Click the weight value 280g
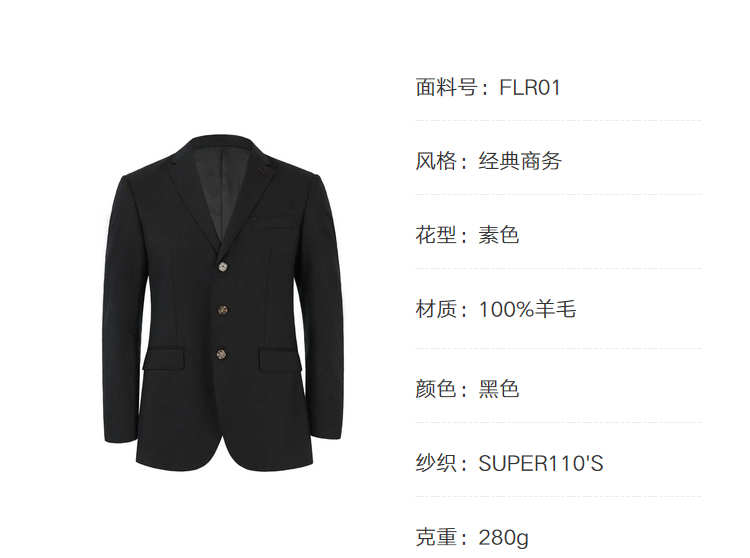The height and width of the screenshot is (558, 750). pos(504,538)
